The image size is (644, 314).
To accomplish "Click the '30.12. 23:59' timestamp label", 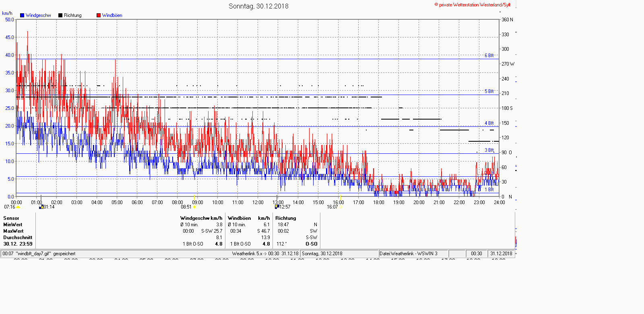I will coord(18,244).
